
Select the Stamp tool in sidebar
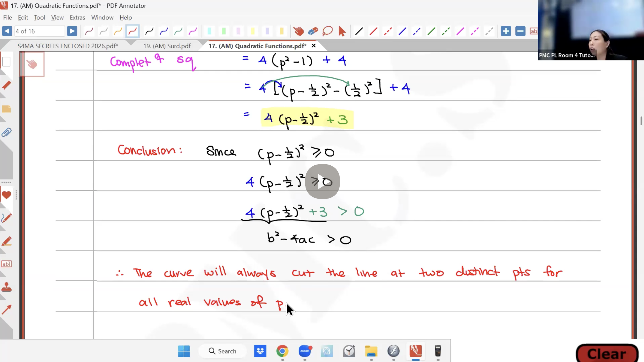(x=6, y=287)
